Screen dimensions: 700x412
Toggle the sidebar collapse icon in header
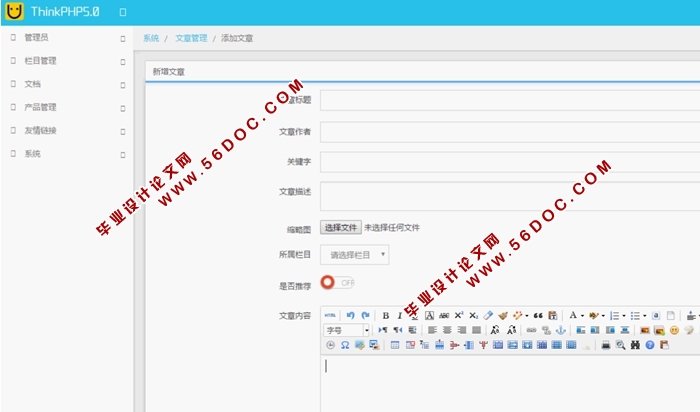point(123,12)
